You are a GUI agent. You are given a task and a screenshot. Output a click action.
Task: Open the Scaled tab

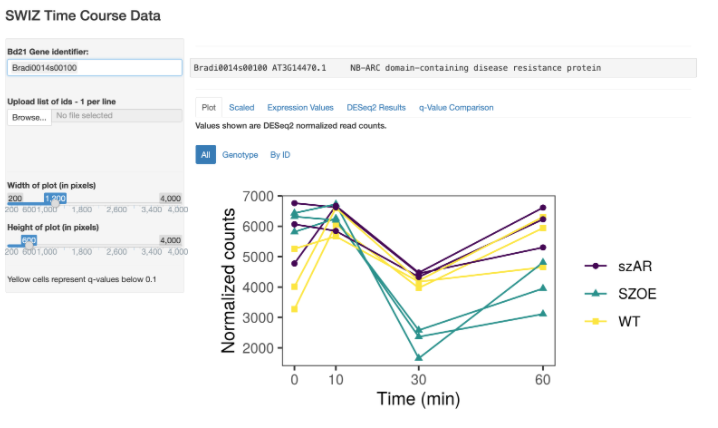(241, 108)
